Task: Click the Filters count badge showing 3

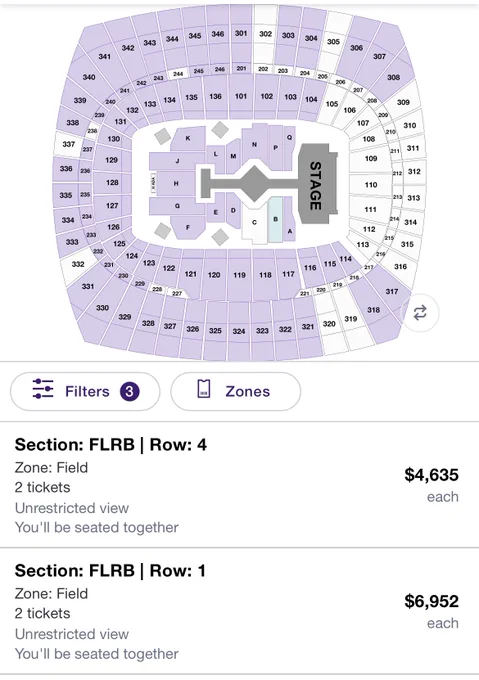Action: [129, 392]
